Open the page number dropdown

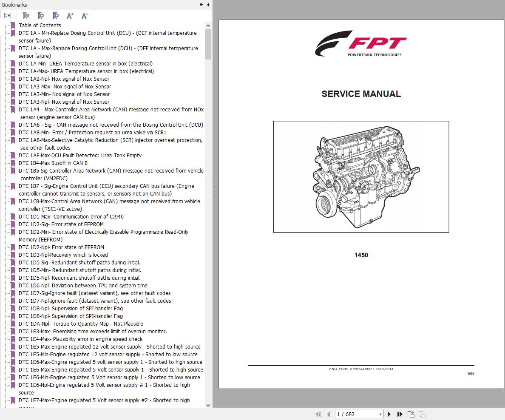tap(381, 414)
